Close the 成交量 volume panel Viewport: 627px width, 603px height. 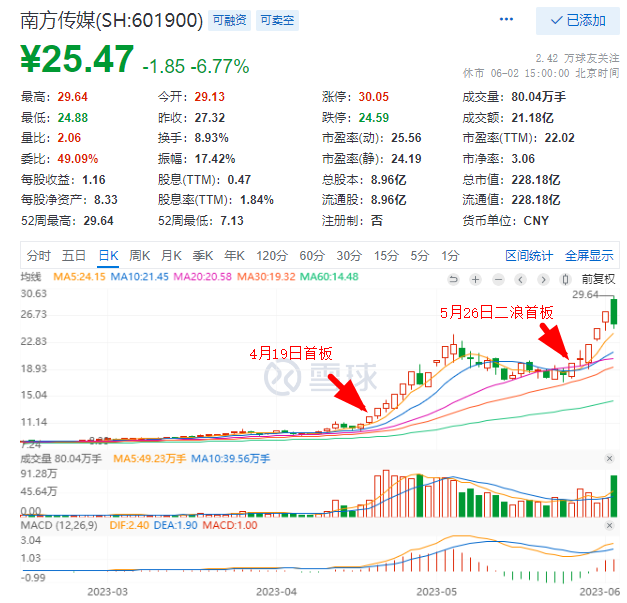point(609,458)
